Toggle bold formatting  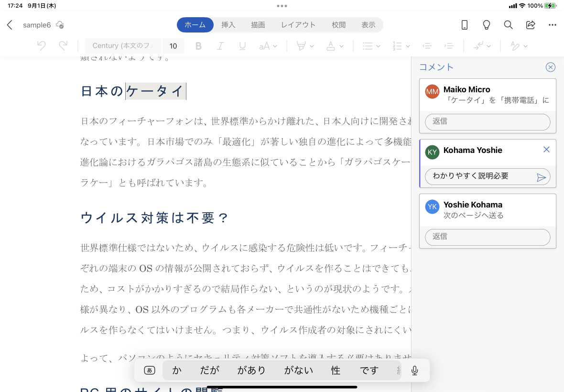click(x=198, y=46)
